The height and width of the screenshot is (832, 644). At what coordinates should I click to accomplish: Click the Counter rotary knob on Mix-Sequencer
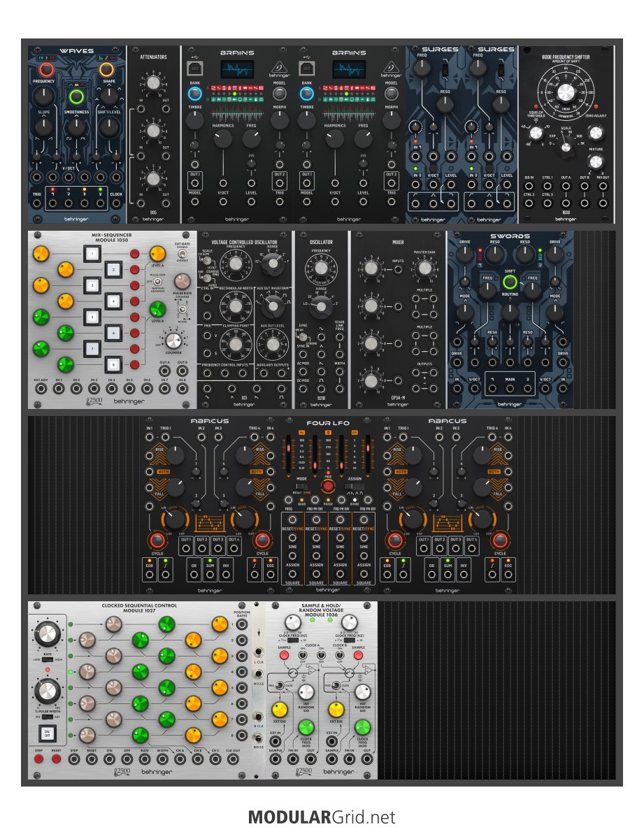click(175, 340)
